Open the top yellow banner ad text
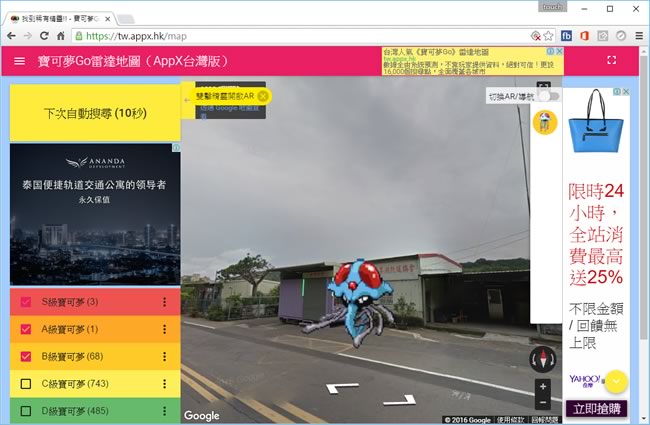 pos(468,61)
